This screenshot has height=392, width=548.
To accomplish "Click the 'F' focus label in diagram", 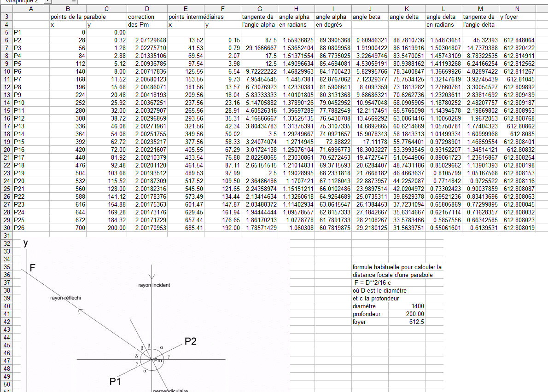I will (33, 268).
